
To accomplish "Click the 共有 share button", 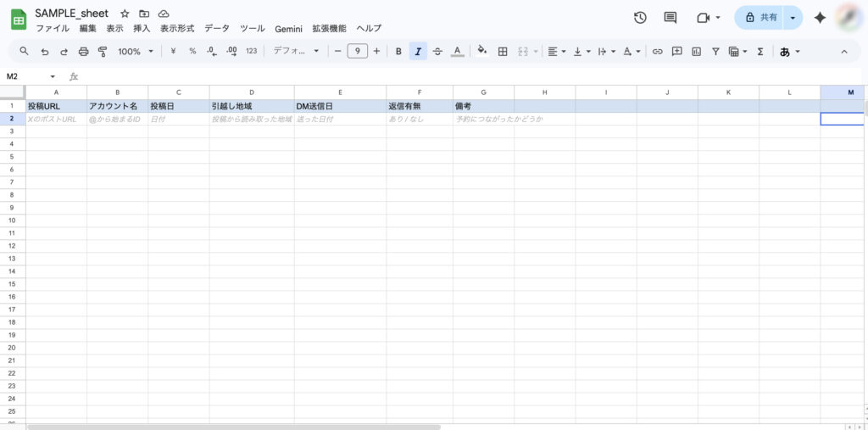I will coord(759,18).
